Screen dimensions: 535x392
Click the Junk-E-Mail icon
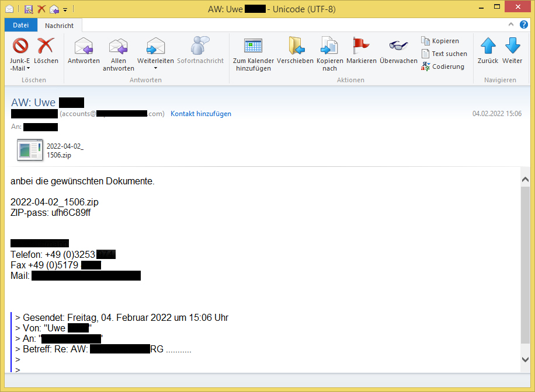(20, 45)
